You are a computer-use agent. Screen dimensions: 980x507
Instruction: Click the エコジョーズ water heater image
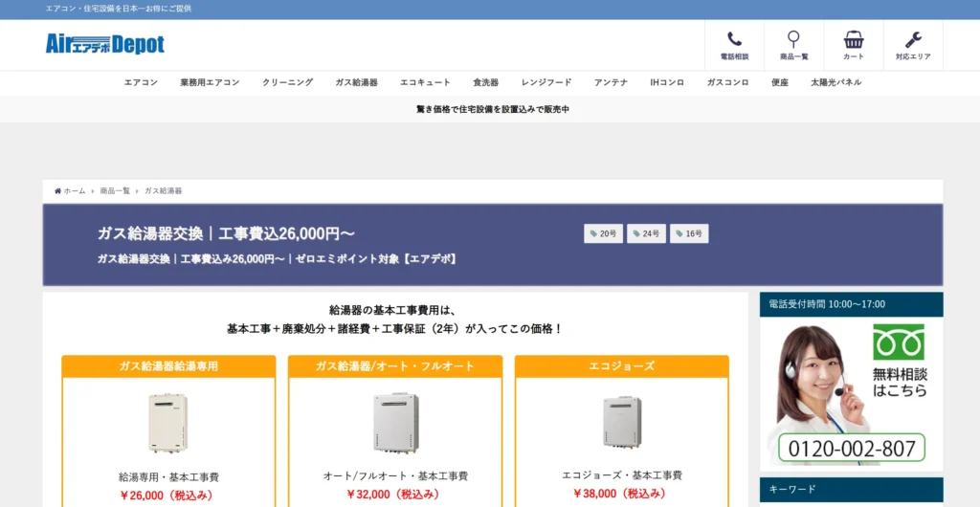coord(621,422)
